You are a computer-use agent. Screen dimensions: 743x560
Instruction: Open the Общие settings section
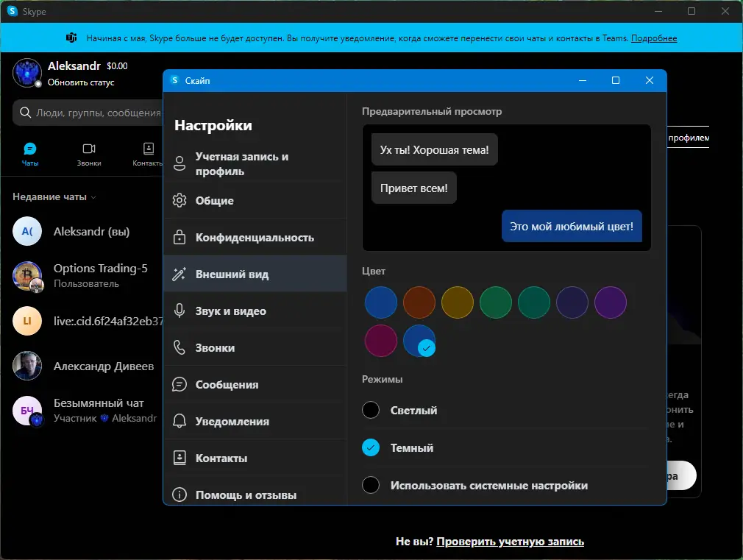pyautogui.click(x=255, y=201)
